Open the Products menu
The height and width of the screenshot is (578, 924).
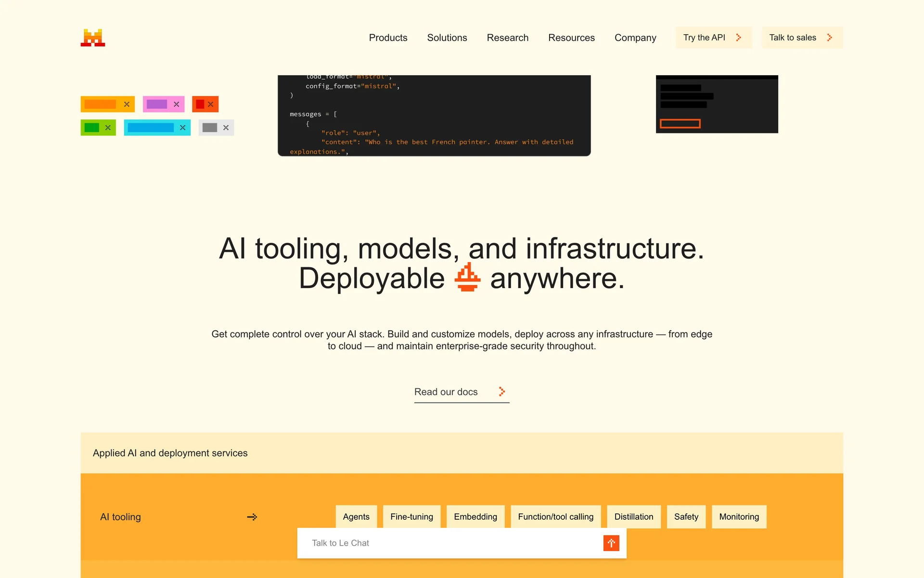(x=388, y=38)
